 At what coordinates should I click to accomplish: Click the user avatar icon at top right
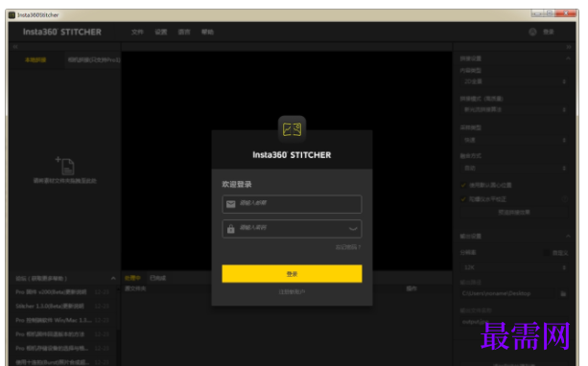(x=532, y=32)
